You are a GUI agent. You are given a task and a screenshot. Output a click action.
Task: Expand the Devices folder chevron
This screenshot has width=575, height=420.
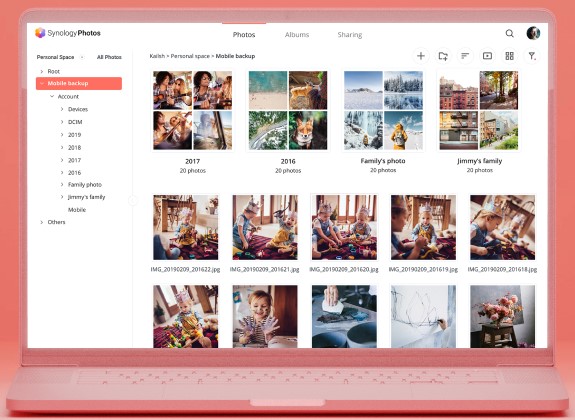point(62,109)
